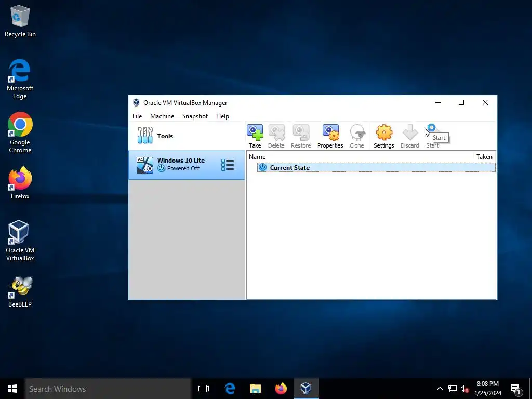Click the VirtualBox title bar logo icon

click(x=137, y=102)
